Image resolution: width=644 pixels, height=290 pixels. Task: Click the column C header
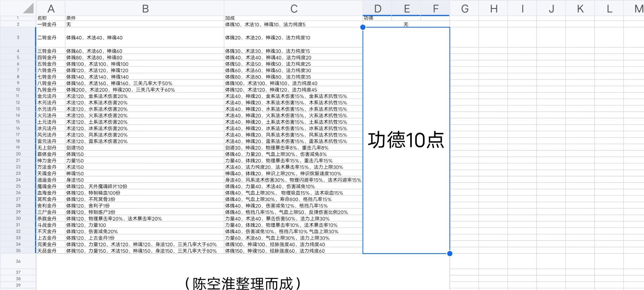[293, 9]
